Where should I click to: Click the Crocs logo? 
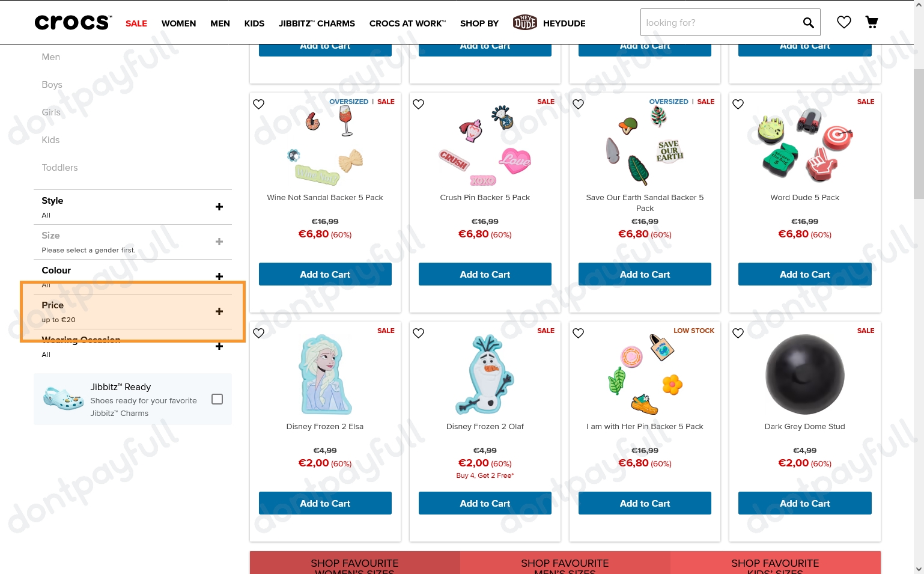point(73,23)
